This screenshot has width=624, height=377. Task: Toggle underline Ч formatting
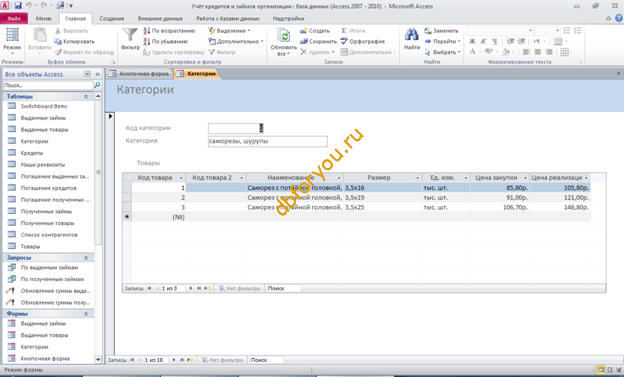pos(494,41)
